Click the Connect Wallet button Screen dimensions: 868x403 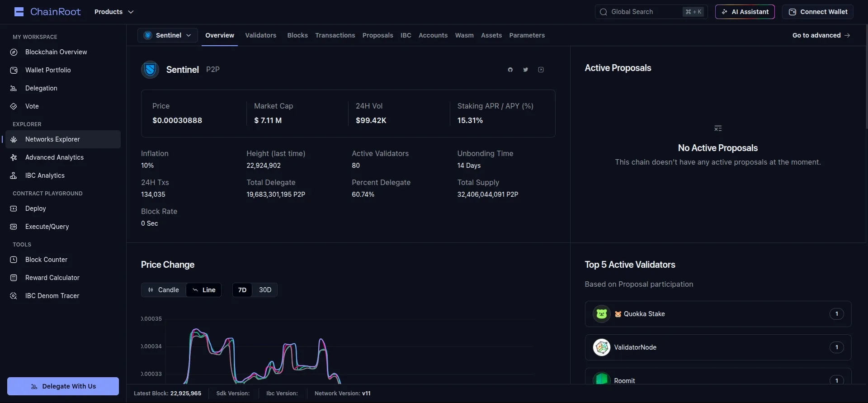pyautogui.click(x=818, y=12)
